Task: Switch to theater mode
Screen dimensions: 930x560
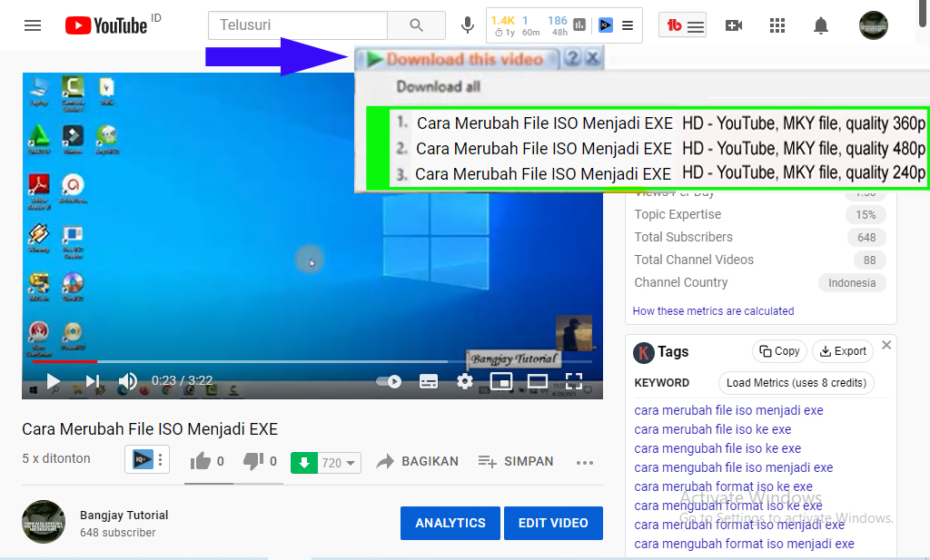Action: pos(538,381)
